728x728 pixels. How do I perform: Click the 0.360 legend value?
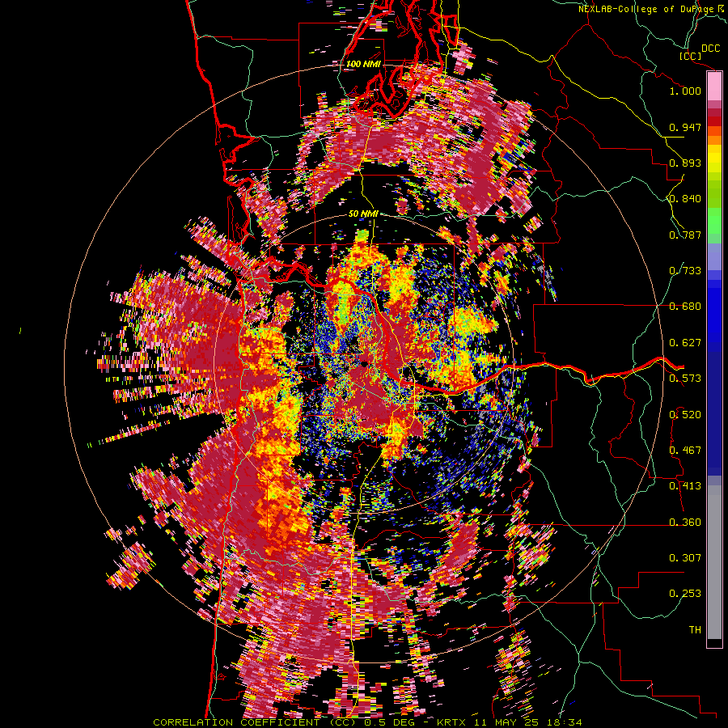pos(685,523)
